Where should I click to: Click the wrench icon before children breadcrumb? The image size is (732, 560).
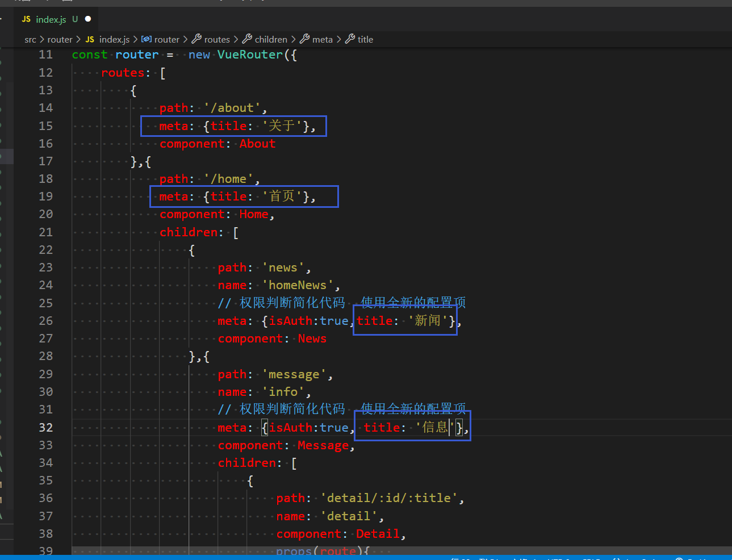pos(247,39)
